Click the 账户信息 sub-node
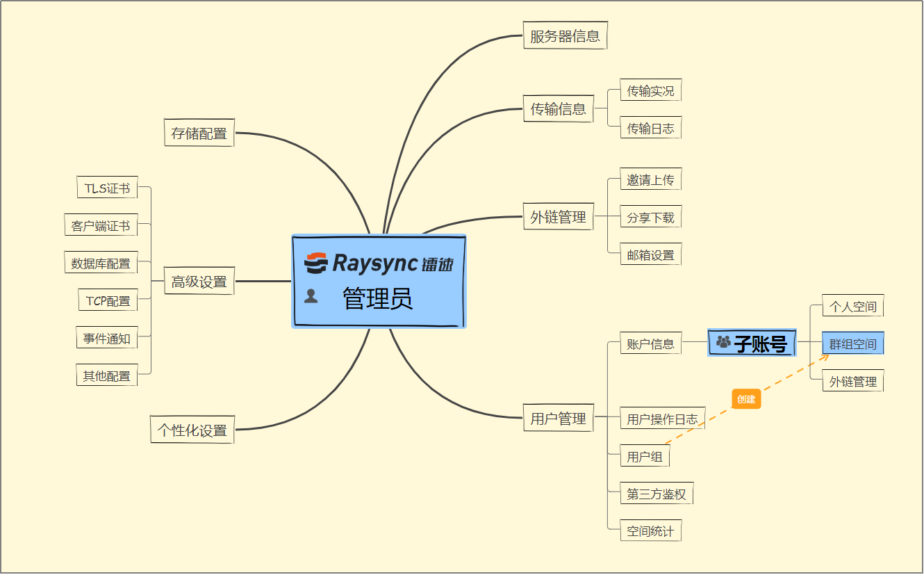The image size is (924, 575). (651, 343)
